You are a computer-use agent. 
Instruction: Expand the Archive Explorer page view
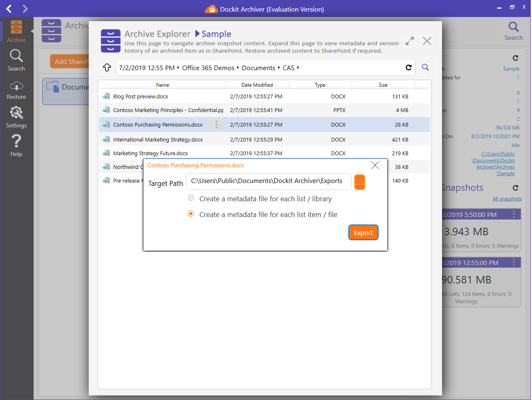pyautogui.click(x=410, y=41)
